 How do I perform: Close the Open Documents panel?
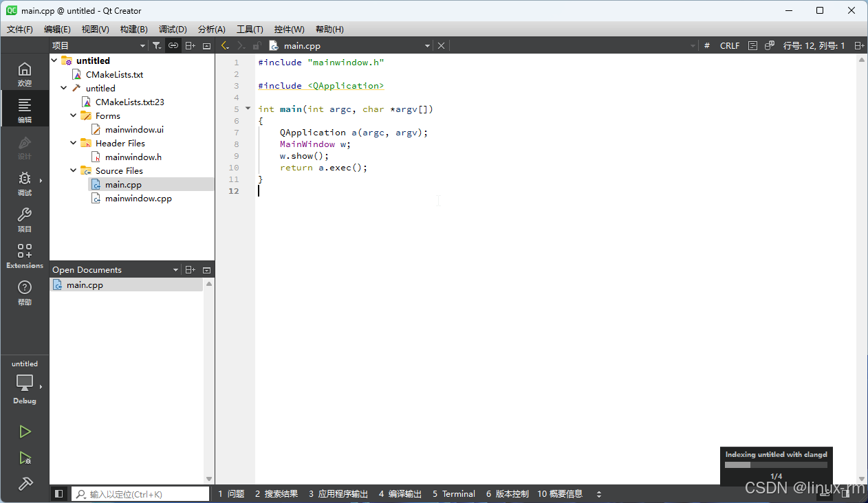click(207, 269)
